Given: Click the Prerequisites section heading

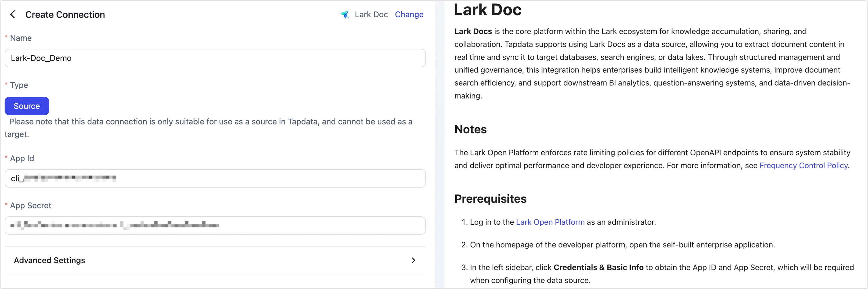Looking at the screenshot, I should 490,199.
